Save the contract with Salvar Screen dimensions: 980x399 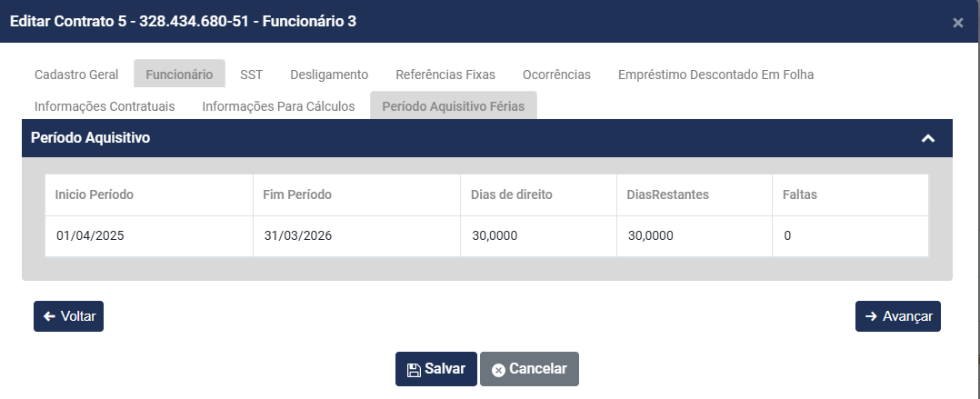[x=435, y=369]
